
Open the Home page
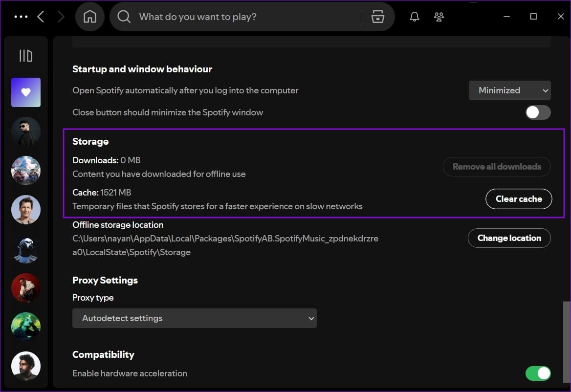point(89,17)
